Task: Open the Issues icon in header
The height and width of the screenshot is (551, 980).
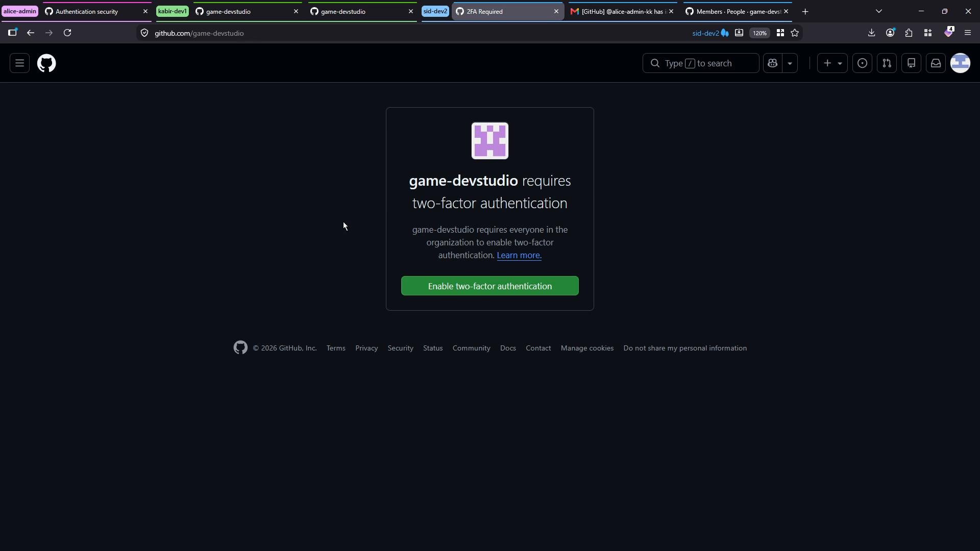Action: point(862,63)
